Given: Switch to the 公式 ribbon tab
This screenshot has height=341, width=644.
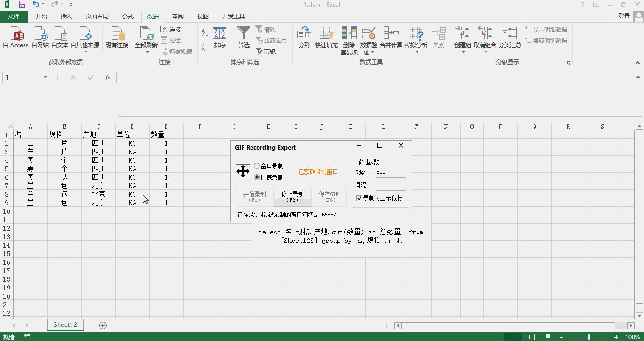Looking at the screenshot, I should [x=128, y=17].
